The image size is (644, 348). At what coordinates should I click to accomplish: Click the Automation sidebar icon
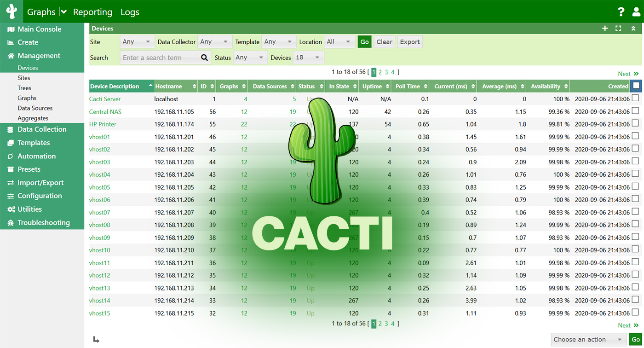pos(10,156)
